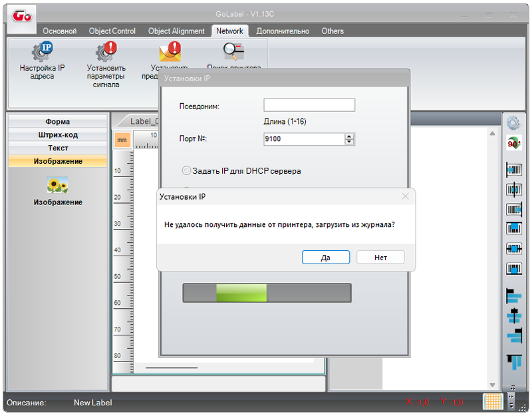Viewport: 532px width, 416px height.
Task: Expand right toolbar overflow arrow
Action: 513,387
